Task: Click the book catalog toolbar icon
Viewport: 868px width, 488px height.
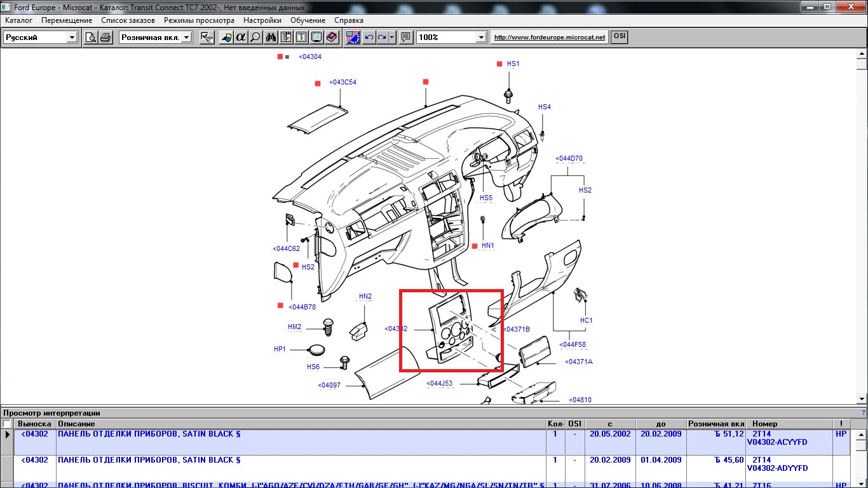Action: [331, 37]
